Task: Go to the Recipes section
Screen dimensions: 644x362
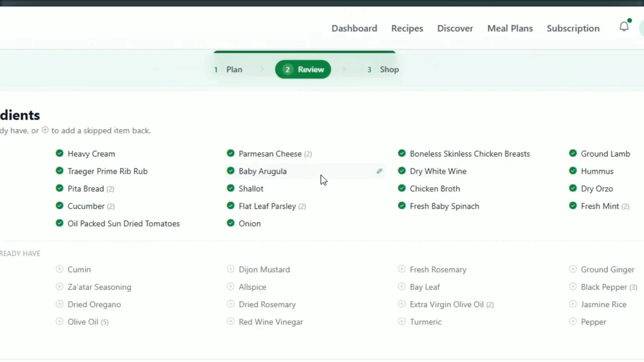Action: (x=407, y=28)
